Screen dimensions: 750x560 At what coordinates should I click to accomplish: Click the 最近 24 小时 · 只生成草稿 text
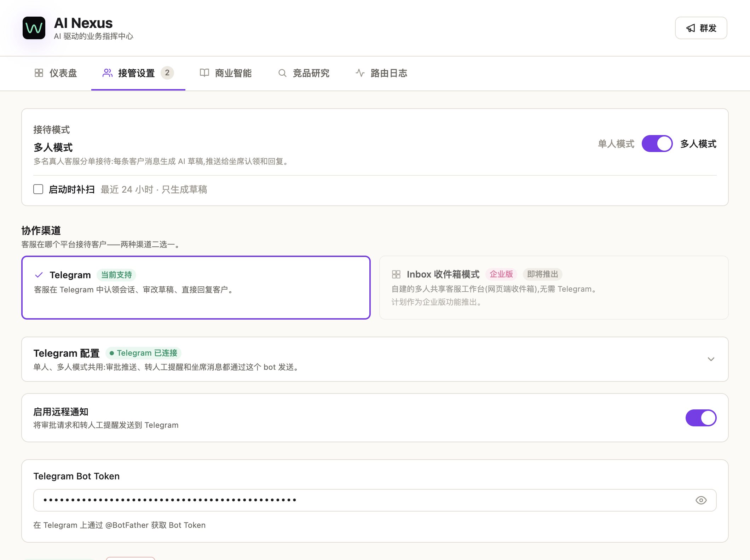pyautogui.click(x=154, y=189)
